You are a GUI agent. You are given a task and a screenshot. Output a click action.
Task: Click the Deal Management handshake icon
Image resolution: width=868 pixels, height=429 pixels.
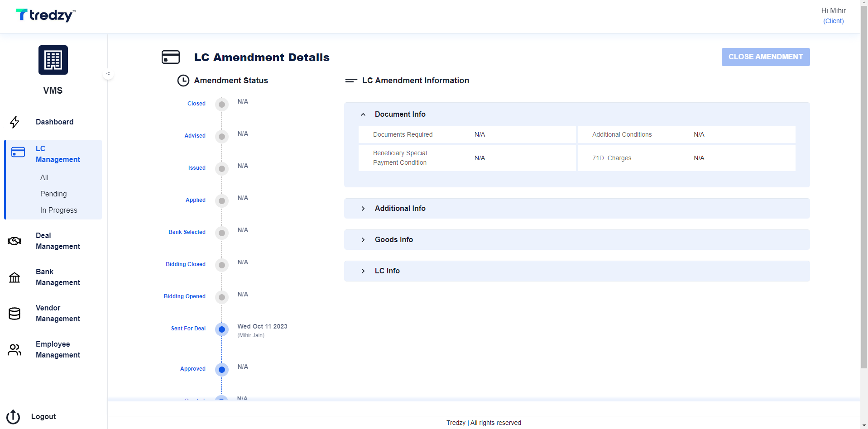(x=14, y=241)
